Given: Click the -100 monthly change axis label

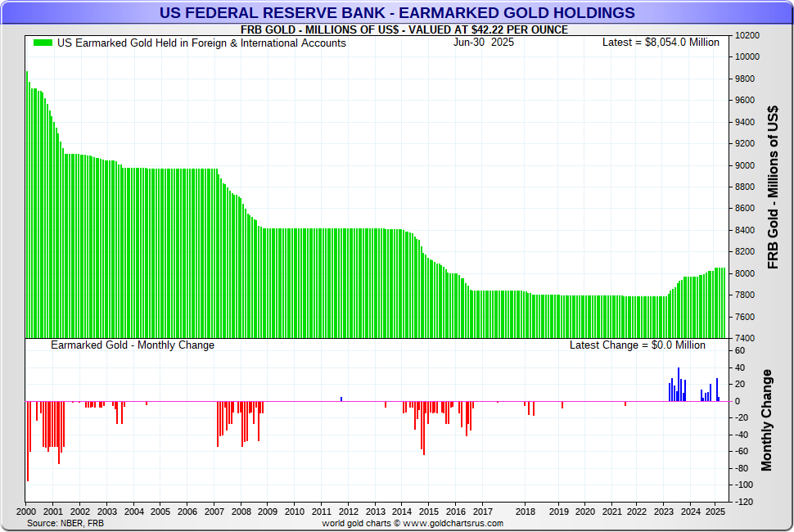Looking at the screenshot, I should click(744, 485).
